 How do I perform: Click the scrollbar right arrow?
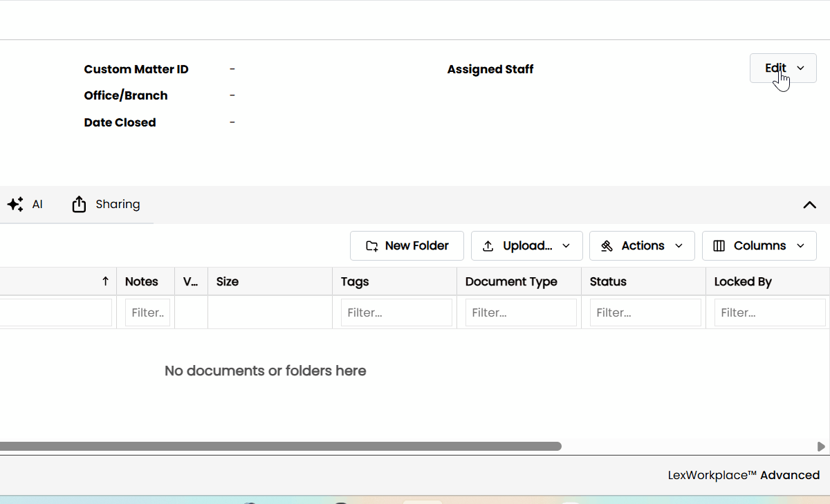click(821, 447)
